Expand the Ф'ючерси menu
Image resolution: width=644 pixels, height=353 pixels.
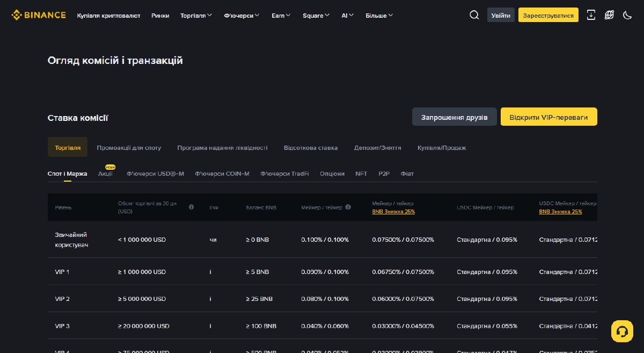coord(242,16)
